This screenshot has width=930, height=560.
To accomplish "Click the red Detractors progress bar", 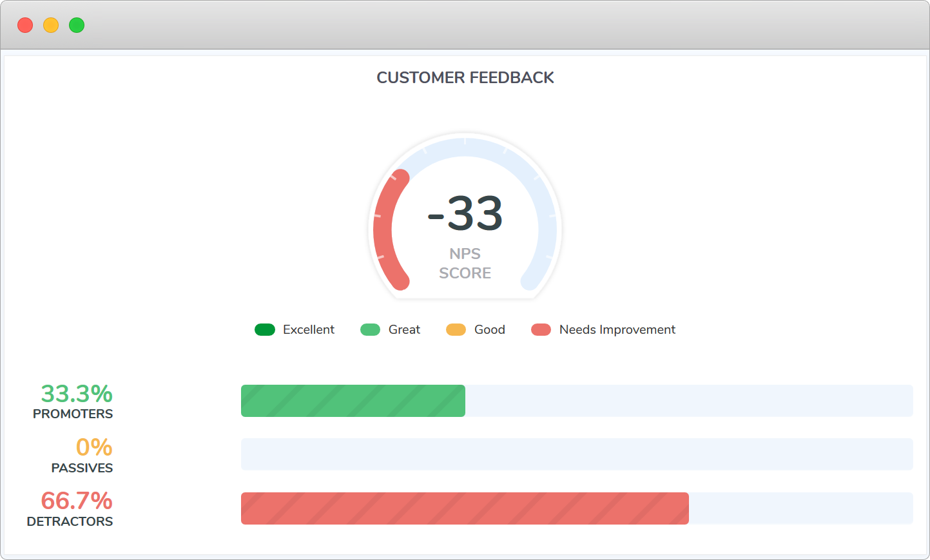I will point(465,508).
